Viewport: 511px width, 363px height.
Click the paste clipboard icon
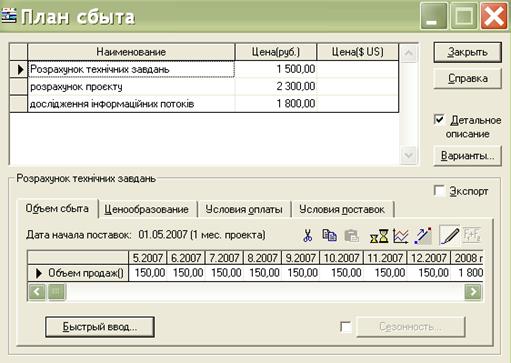351,236
